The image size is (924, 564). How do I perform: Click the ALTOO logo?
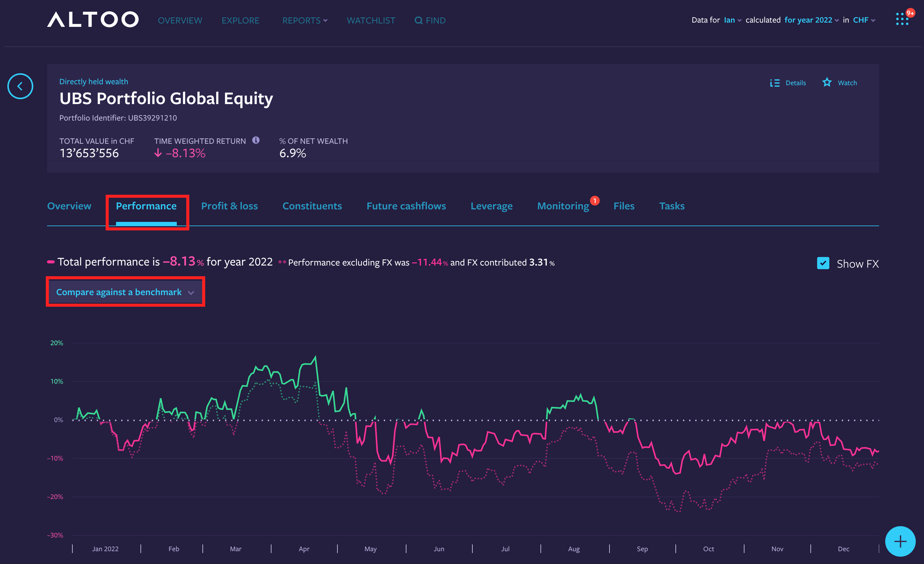point(93,20)
